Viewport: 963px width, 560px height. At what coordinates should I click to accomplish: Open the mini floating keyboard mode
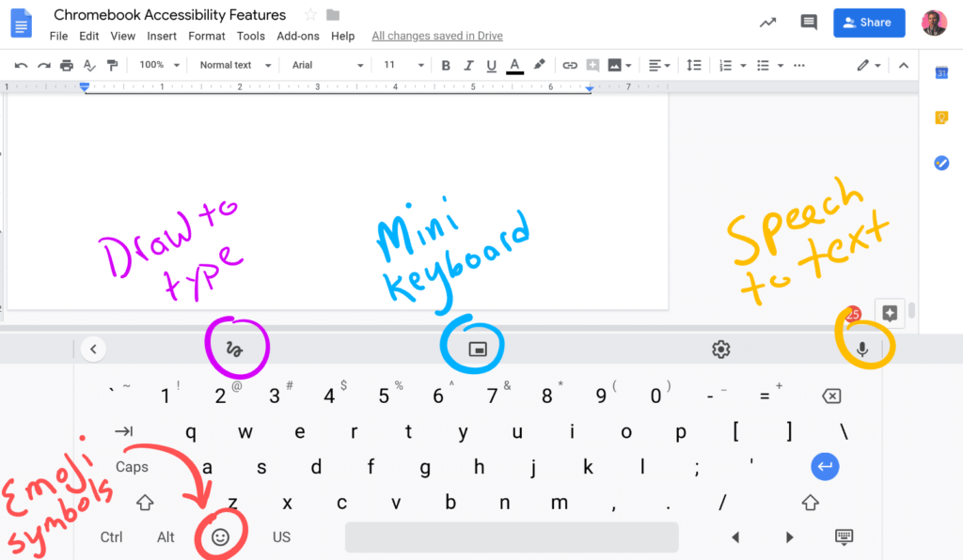(473, 348)
